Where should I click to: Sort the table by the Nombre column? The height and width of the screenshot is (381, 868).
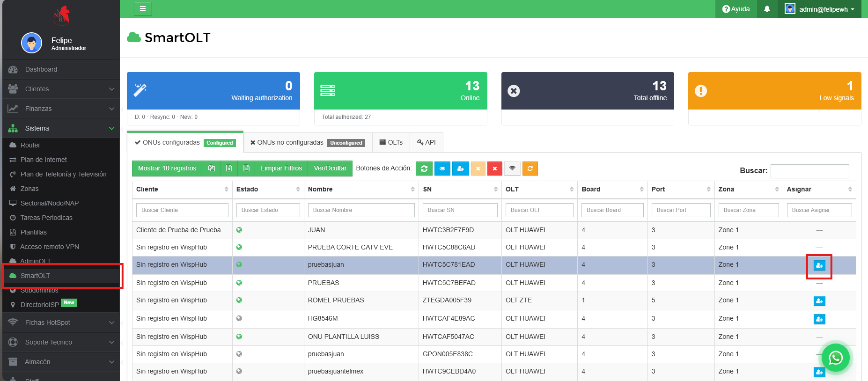(361, 189)
